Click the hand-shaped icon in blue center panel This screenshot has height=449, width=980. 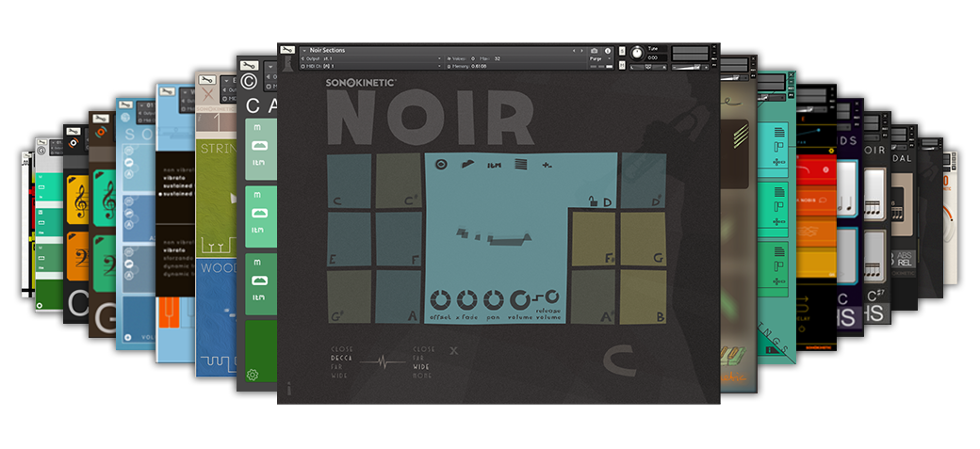pos(467,165)
